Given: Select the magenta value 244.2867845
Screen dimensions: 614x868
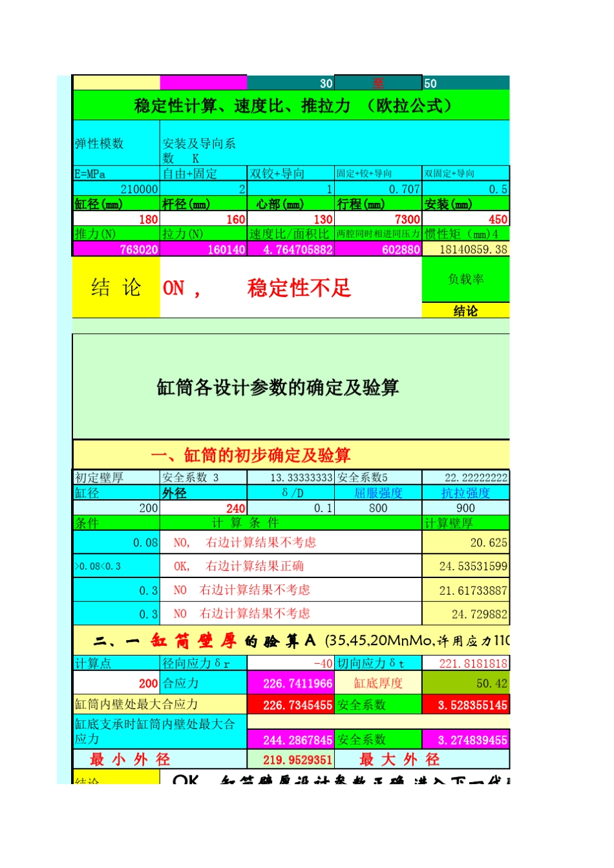Looking at the screenshot, I should (x=291, y=740).
